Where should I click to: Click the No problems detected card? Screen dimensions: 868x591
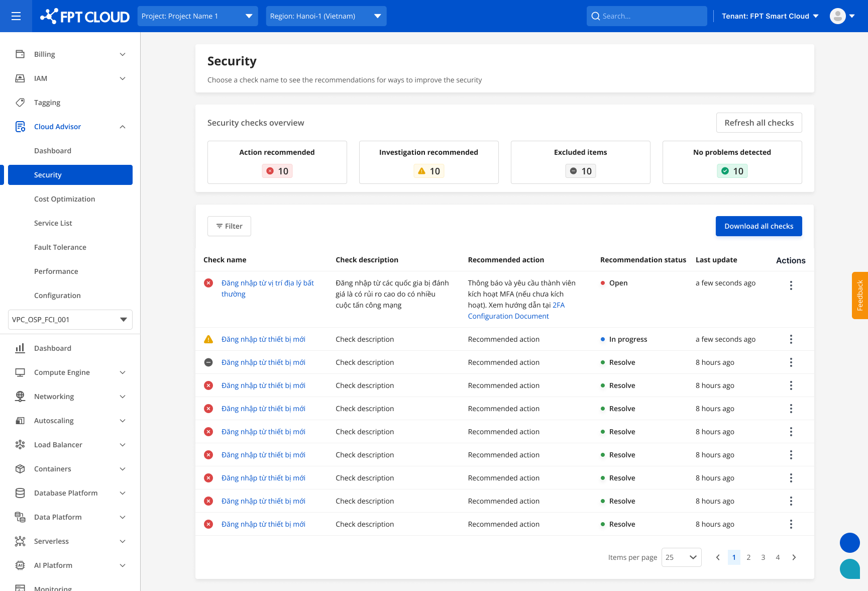pyautogui.click(x=732, y=162)
